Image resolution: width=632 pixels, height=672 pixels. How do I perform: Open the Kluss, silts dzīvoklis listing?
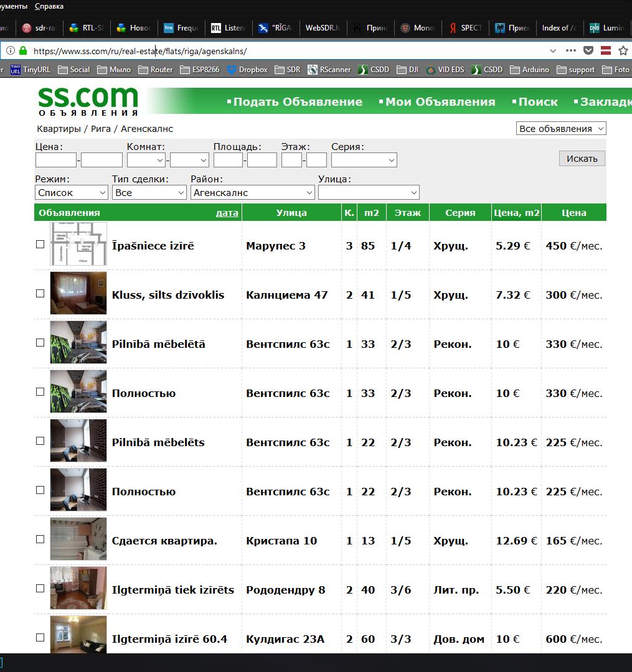(168, 295)
